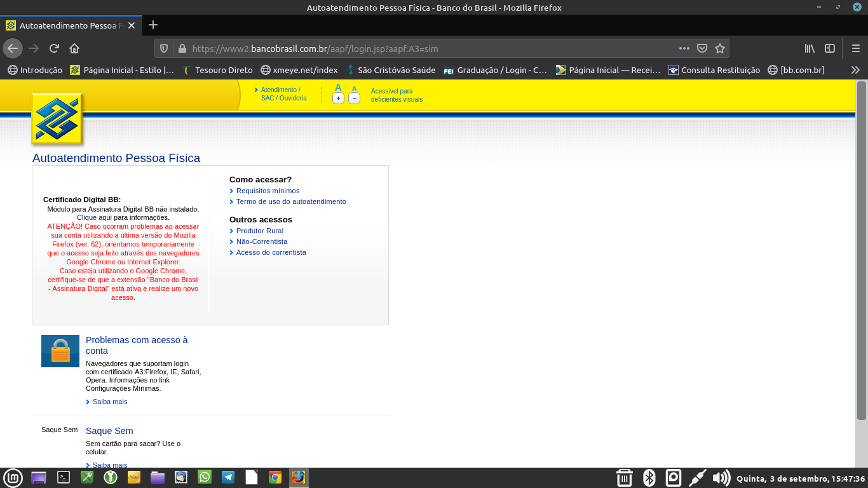Viewport: 868px width, 488px height.
Task: Open Página Inicial — Recei... bookmark
Action: [x=608, y=70]
